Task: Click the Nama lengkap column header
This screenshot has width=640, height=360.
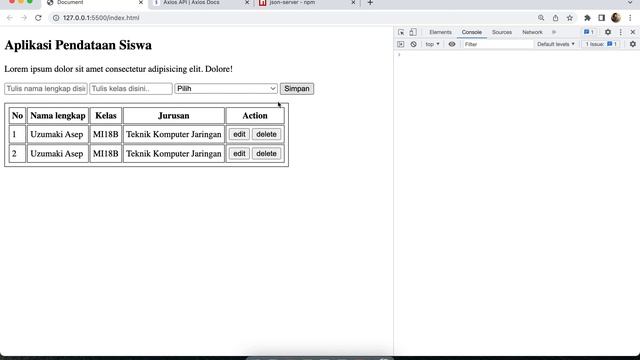Action: pos(58,116)
